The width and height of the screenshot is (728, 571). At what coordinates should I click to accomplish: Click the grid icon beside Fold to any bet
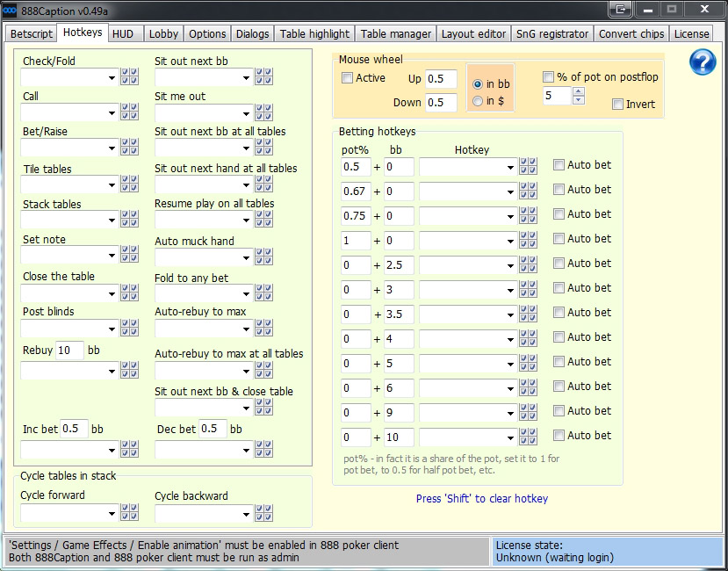[263, 293]
